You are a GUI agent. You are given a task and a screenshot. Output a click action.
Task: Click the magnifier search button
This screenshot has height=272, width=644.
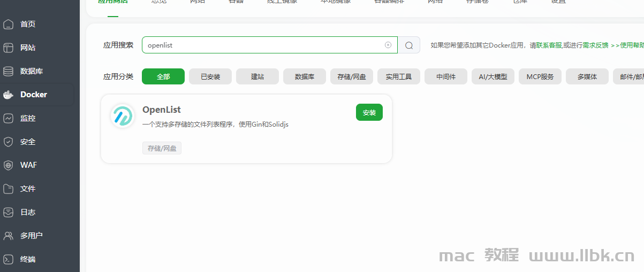[409, 45]
